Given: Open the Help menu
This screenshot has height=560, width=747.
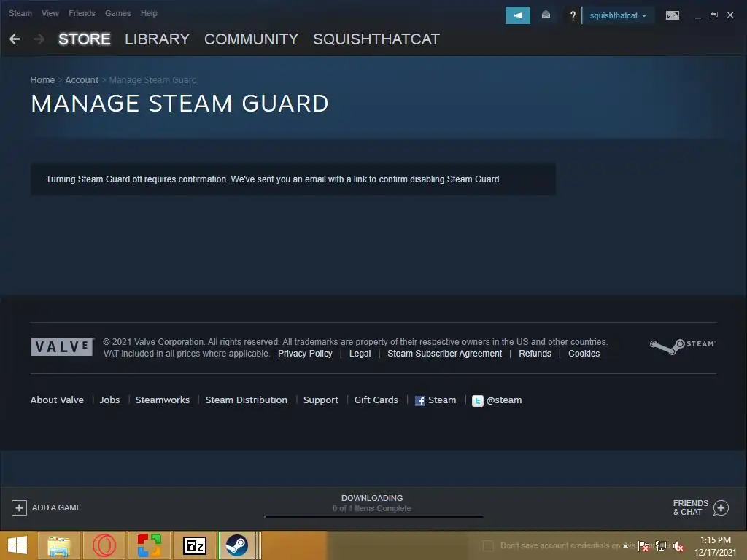Looking at the screenshot, I should click(149, 13).
